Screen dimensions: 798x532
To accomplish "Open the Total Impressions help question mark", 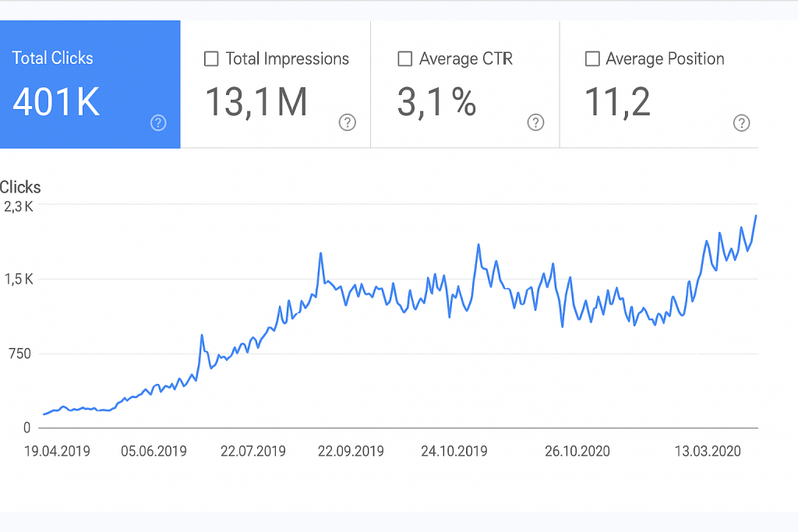I will click(x=348, y=122).
